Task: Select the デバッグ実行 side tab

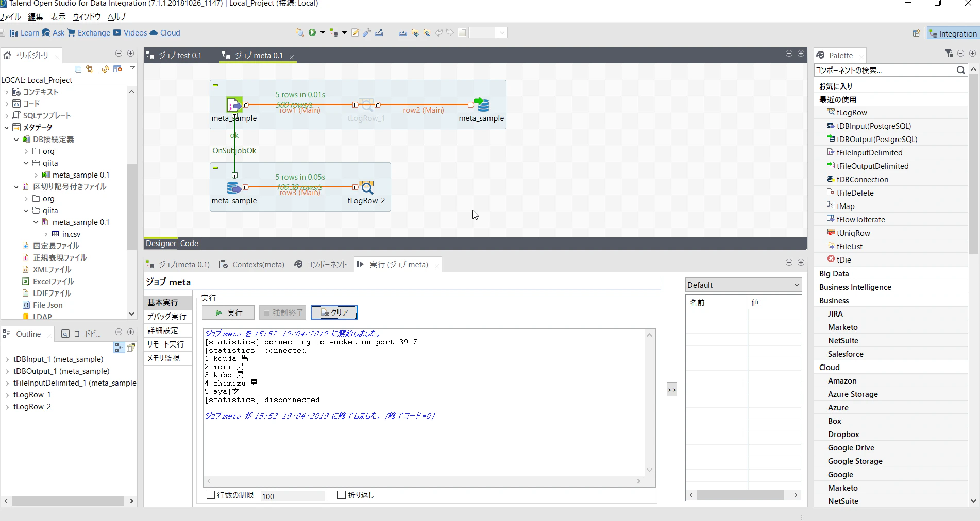Action: coord(167,316)
